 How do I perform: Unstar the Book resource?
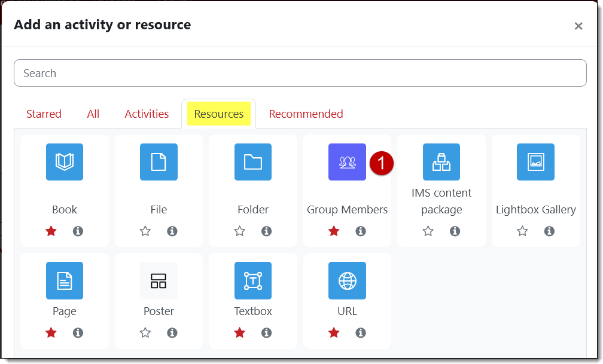coord(51,231)
